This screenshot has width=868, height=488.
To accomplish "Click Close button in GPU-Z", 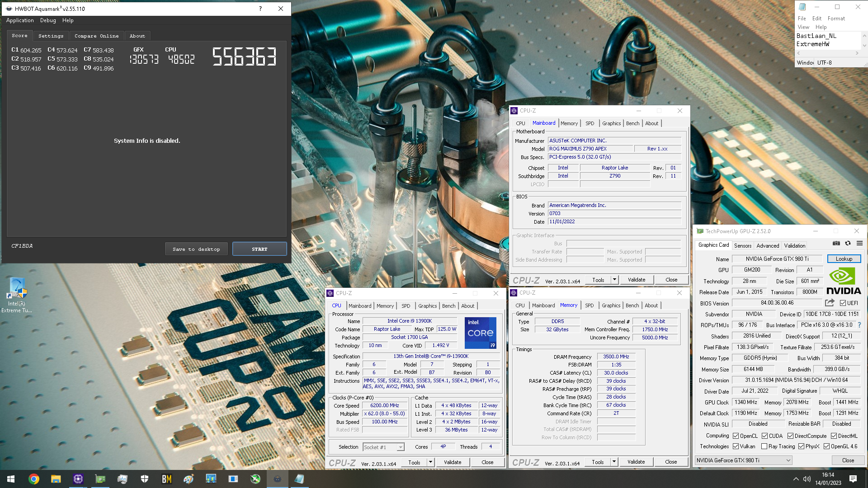I will 848,460.
